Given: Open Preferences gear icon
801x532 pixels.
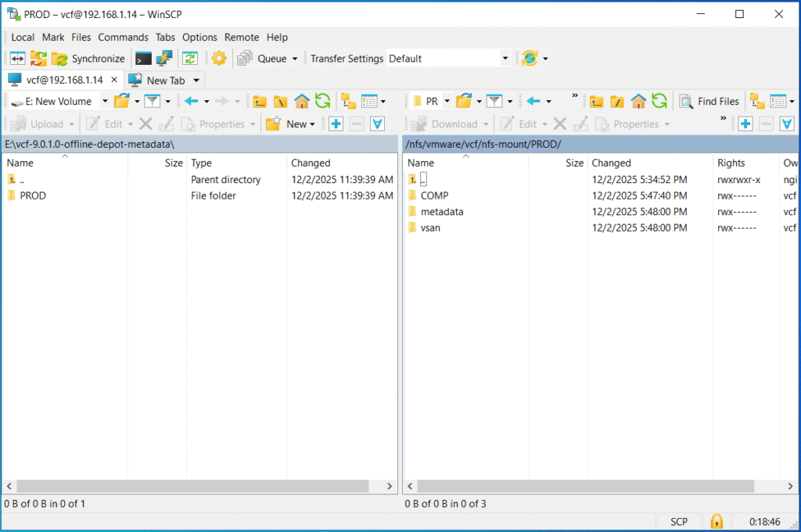Looking at the screenshot, I should coord(219,59).
